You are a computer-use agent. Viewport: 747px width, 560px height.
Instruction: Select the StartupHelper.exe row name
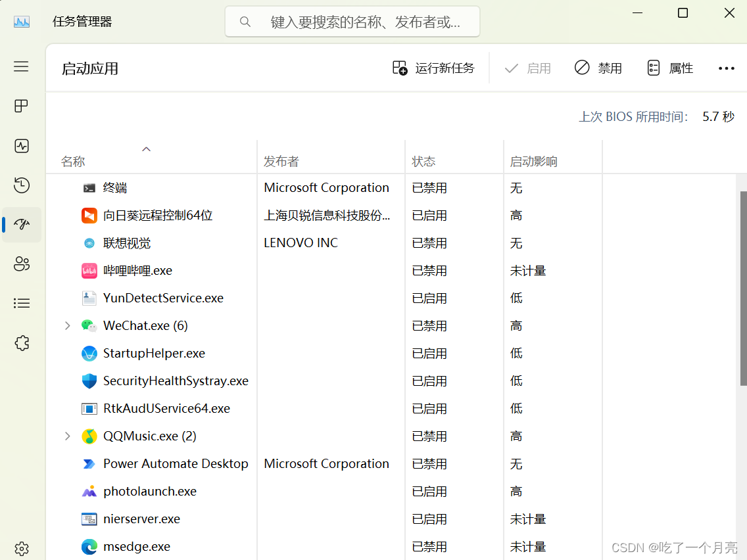(x=155, y=354)
